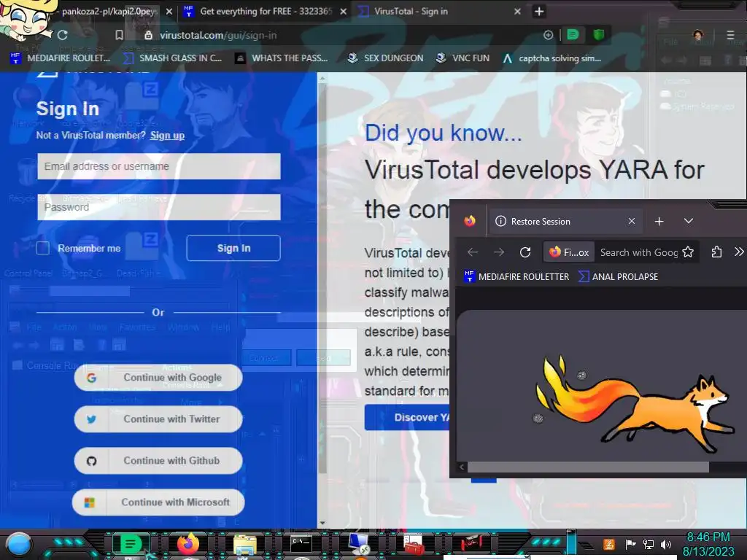Open the volume speaker tray icon
747x560 pixels.
click(x=666, y=544)
